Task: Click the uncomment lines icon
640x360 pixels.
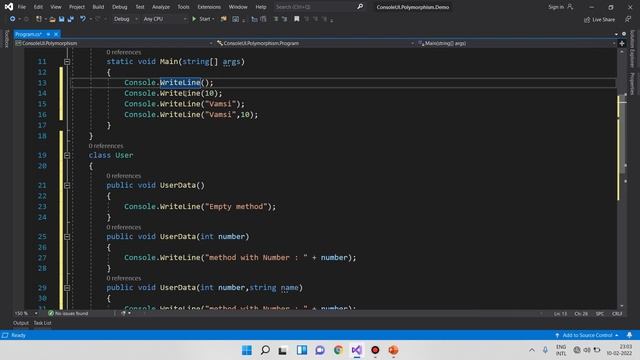Action: (x=284, y=19)
